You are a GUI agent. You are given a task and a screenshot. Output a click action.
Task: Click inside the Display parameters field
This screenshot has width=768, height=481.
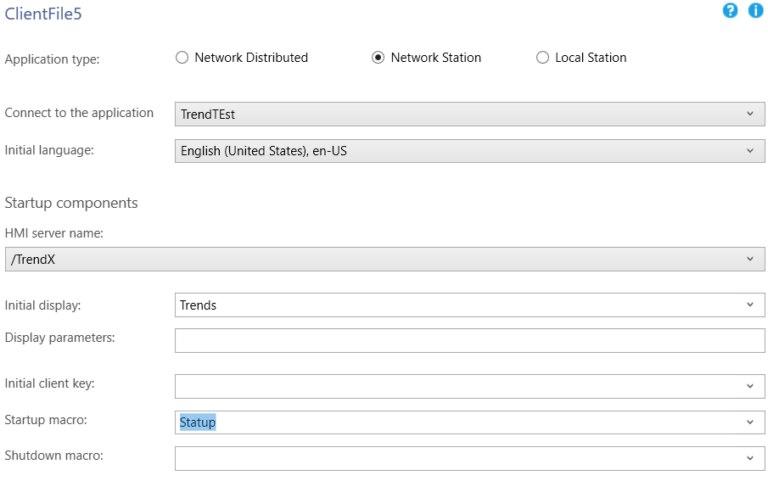pos(470,340)
